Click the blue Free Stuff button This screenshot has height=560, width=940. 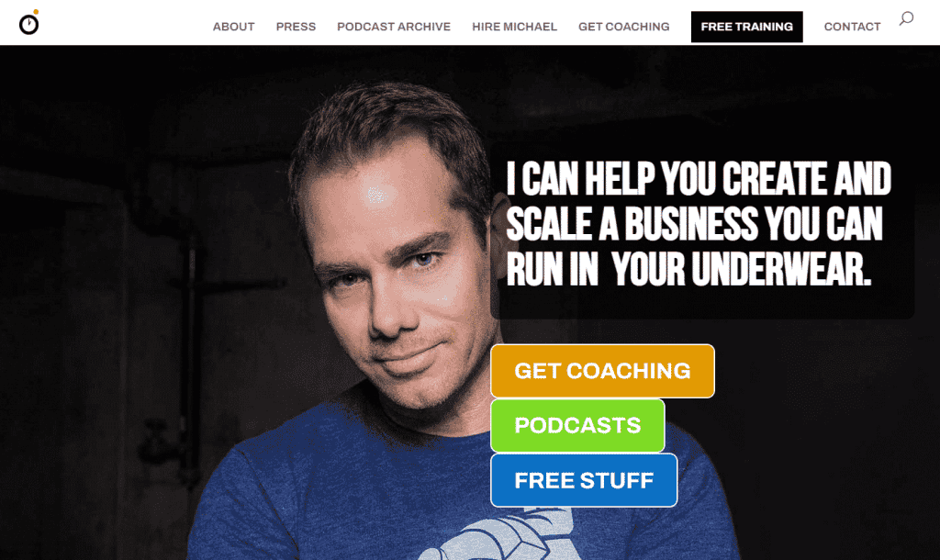[584, 480]
